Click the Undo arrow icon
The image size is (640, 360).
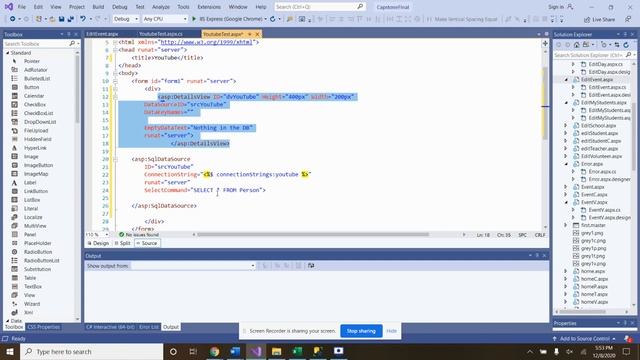(83, 19)
